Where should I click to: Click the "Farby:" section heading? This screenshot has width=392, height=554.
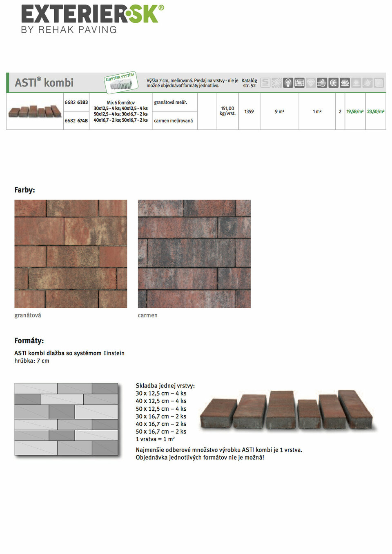point(25,190)
